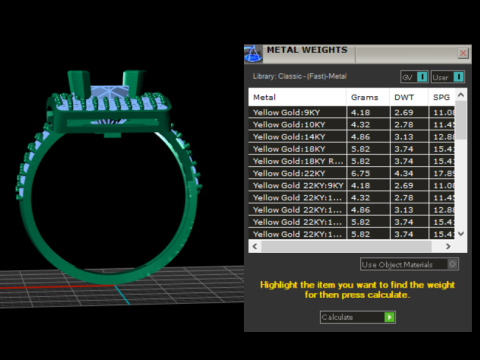
Task: Select the Yellow Gold 22KY:9KY row
Action: [x=351, y=185]
